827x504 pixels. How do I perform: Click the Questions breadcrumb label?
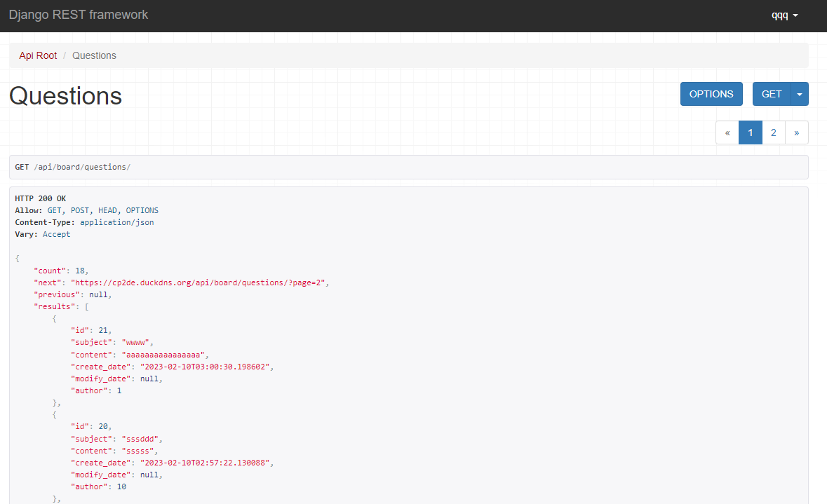click(94, 55)
